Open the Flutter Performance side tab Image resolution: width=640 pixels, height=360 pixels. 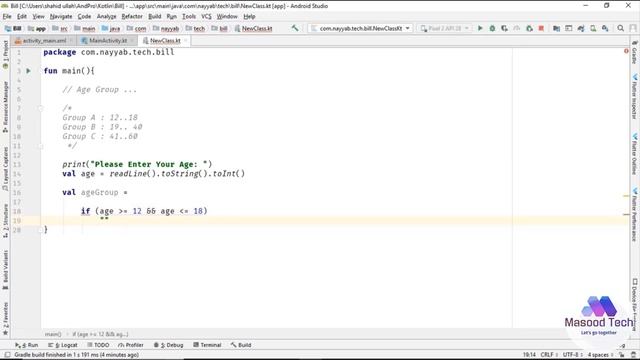coord(635,215)
